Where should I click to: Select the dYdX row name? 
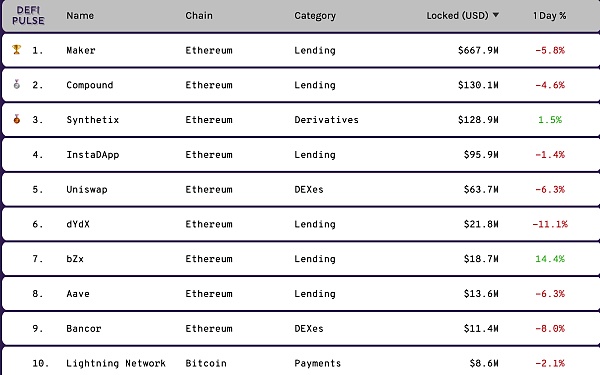pos(78,224)
